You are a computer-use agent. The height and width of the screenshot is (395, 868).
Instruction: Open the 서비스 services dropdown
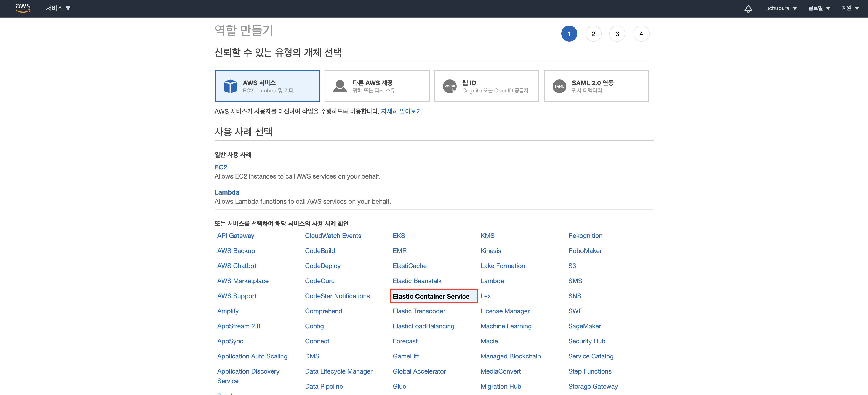pos(58,8)
